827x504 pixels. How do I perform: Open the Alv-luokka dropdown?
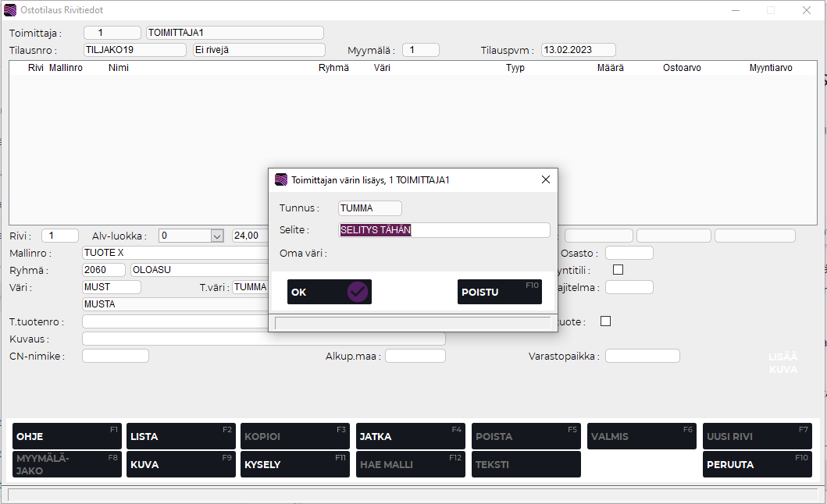tap(217, 236)
